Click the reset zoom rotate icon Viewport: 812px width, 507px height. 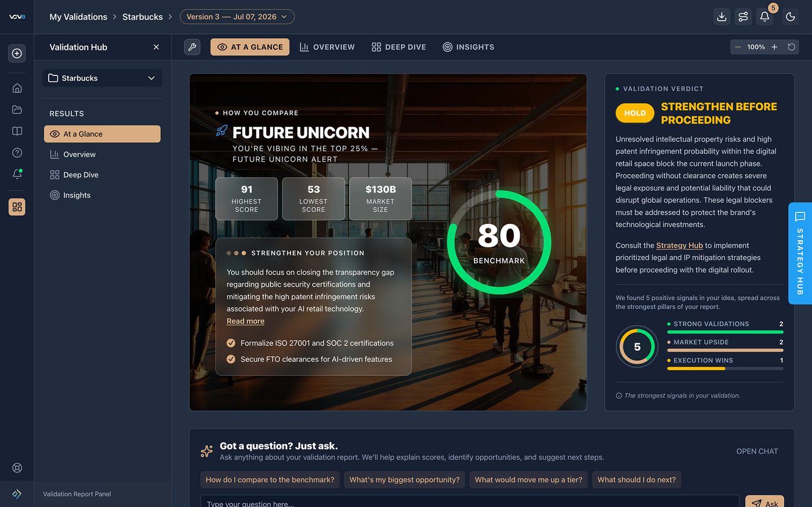791,47
